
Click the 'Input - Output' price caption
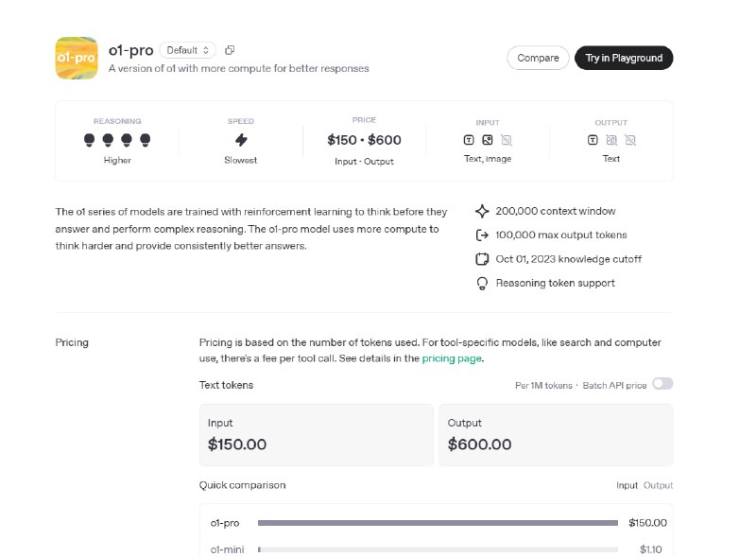click(x=364, y=162)
